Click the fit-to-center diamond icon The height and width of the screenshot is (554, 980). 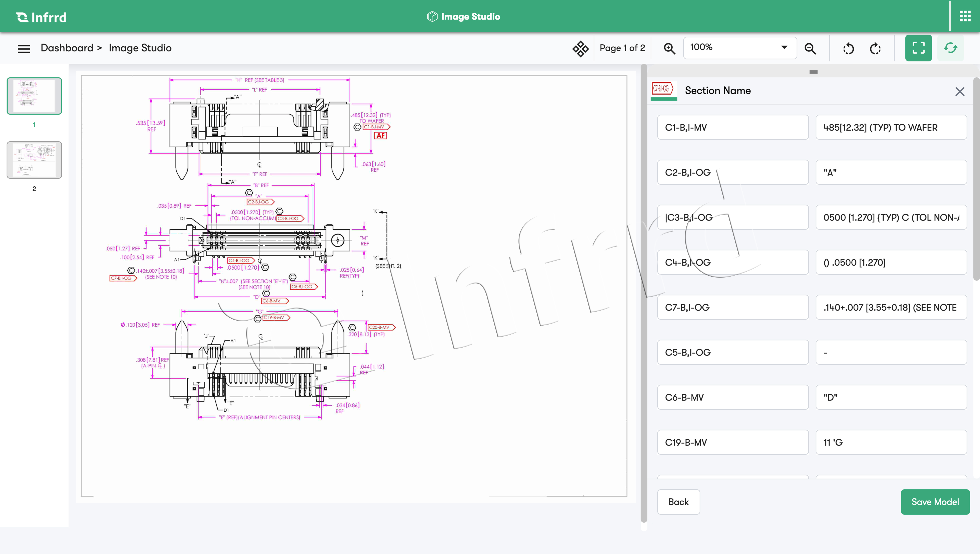coord(580,48)
